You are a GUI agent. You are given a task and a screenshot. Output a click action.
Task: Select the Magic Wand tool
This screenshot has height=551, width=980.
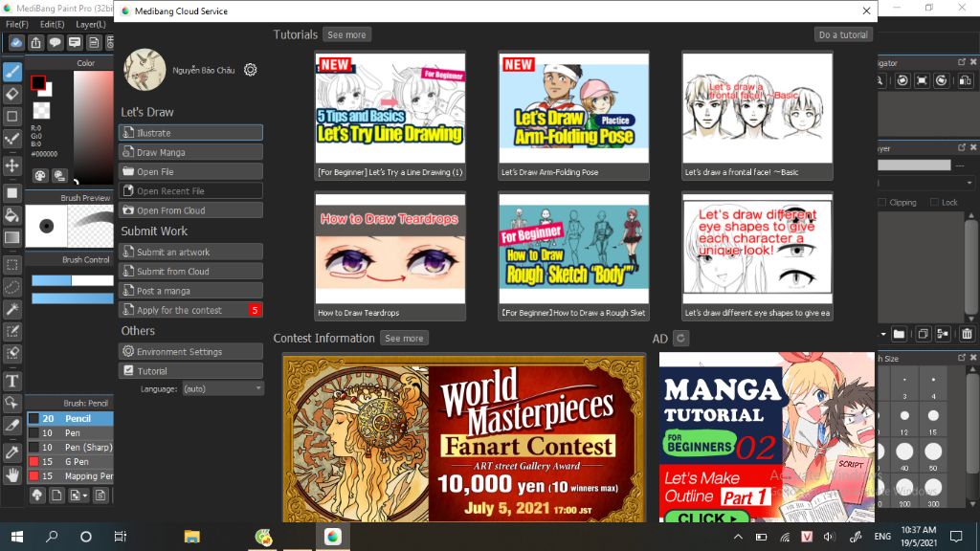(x=11, y=309)
